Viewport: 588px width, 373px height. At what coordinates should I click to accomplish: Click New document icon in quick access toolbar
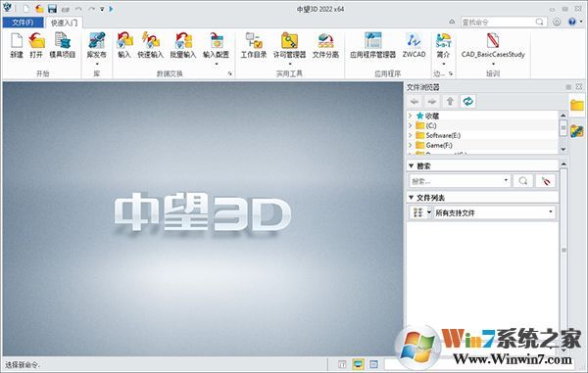pos(25,9)
